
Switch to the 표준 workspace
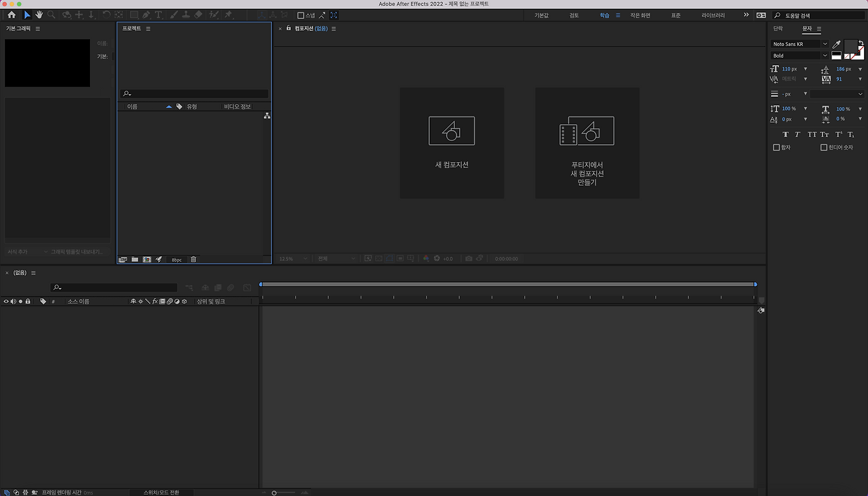point(676,16)
